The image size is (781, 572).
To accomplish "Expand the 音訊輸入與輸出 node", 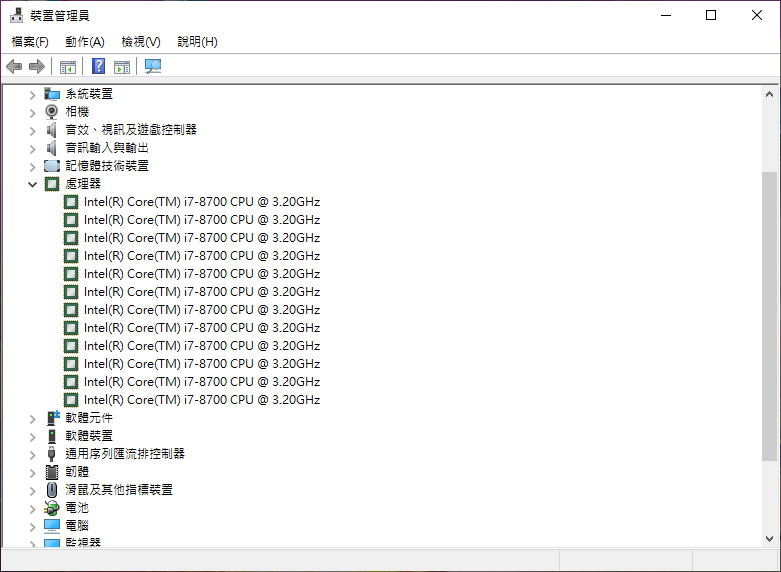I will click(32, 148).
